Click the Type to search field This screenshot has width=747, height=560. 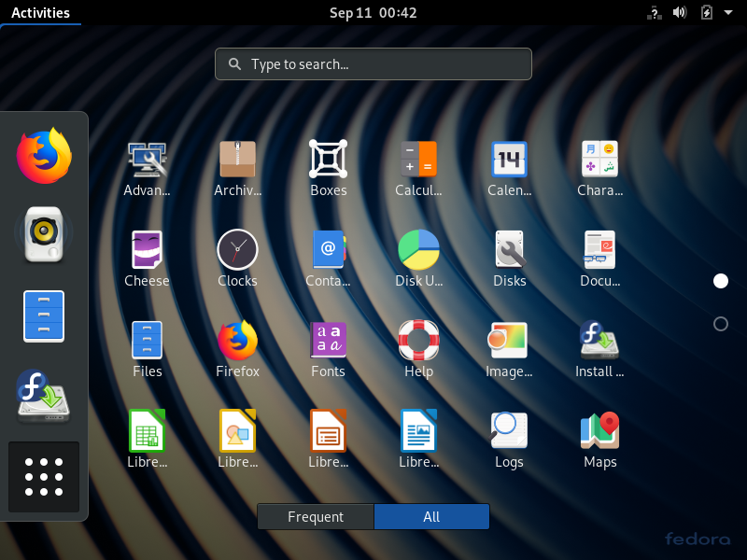pyautogui.click(x=373, y=63)
